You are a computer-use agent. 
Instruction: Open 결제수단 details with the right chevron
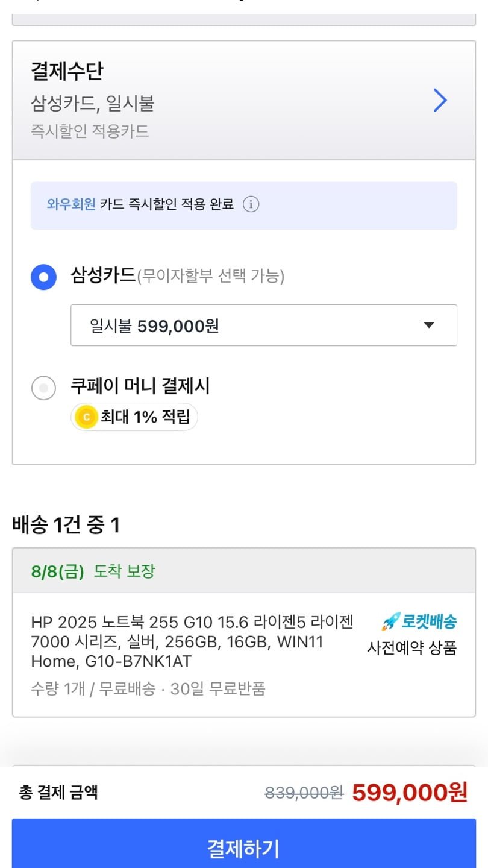pos(440,101)
